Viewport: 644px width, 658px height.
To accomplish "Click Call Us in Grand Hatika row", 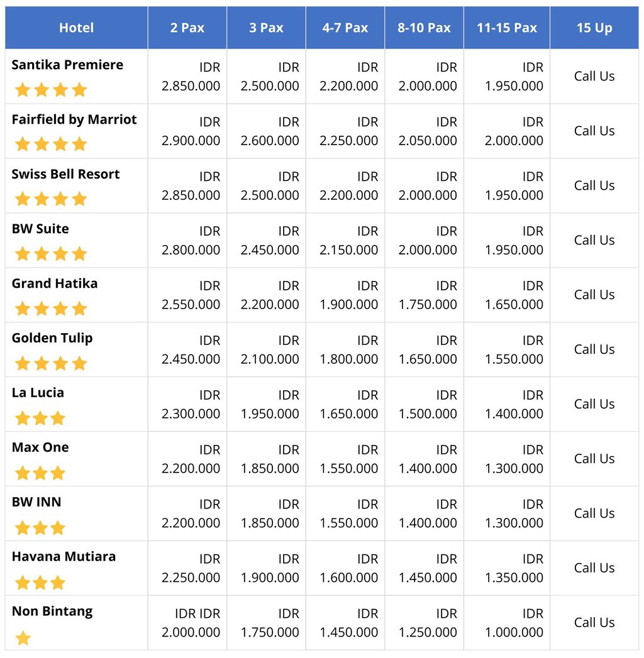I will tap(594, 295).
